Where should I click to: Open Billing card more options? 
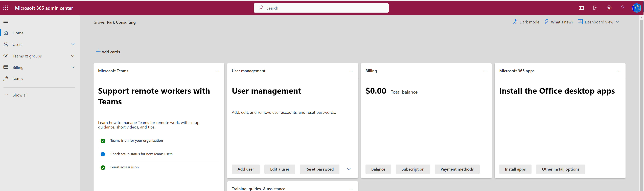(485, 71)
